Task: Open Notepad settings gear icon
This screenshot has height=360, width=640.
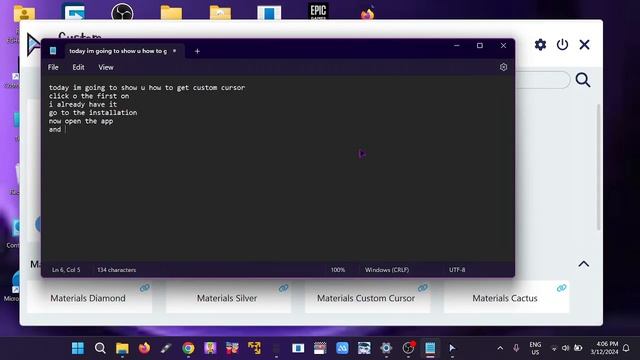Action: click(x=503, y=67)
